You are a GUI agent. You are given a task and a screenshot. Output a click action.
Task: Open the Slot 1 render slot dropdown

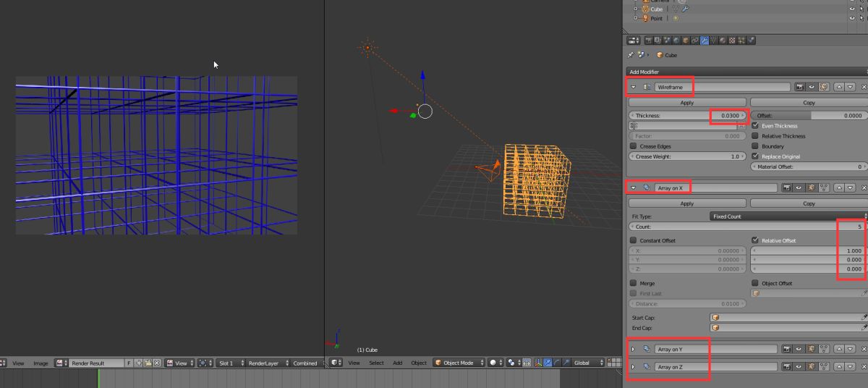coord(230,363)
